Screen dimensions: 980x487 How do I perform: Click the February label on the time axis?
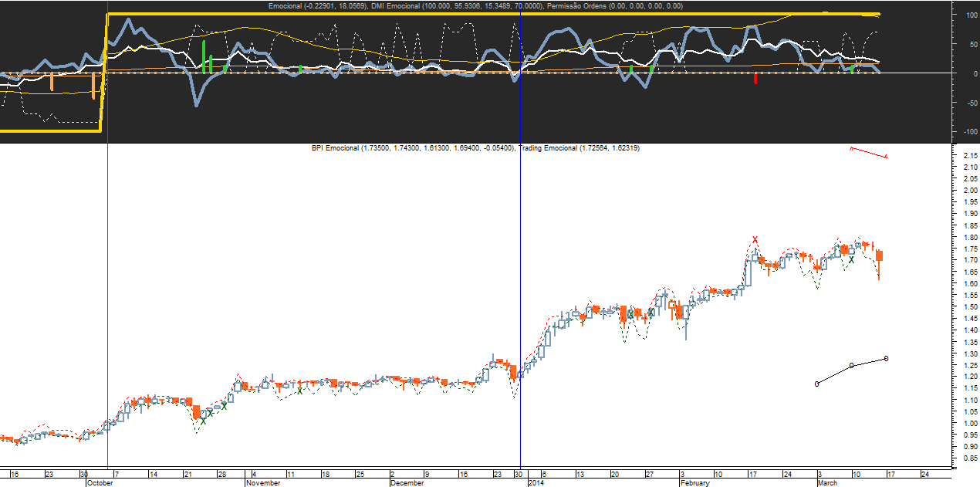pos(694,482)
